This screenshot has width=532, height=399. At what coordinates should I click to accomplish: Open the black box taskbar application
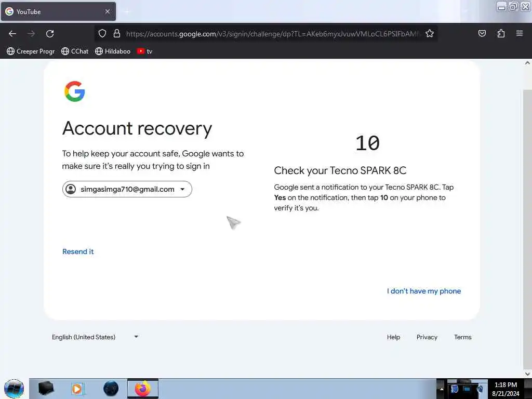click(46, 389)
